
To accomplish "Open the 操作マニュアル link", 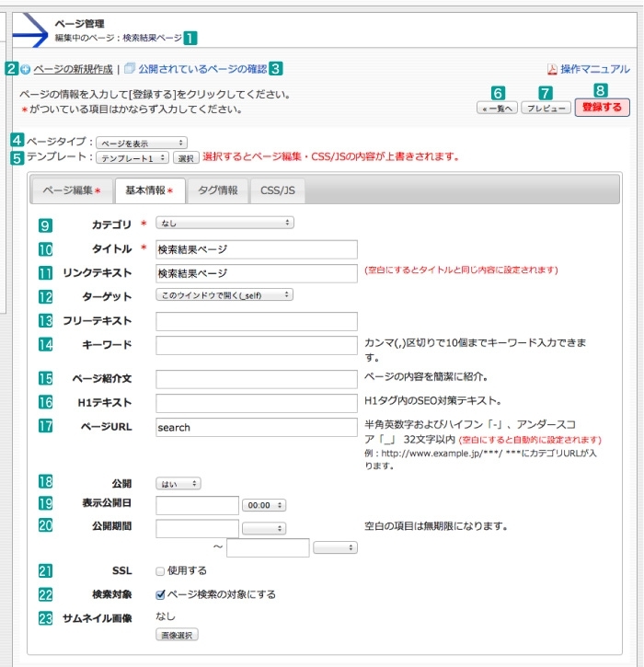I will pyautogui.click(x=594, y=69).
